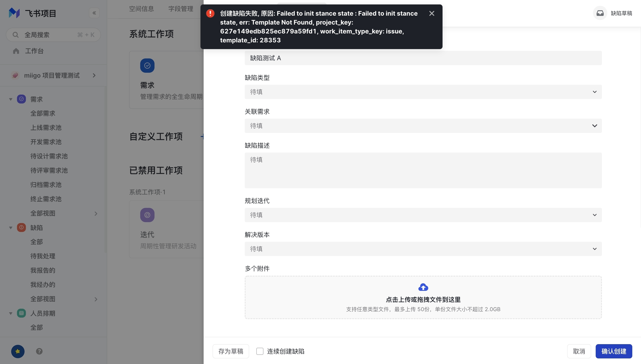Open 工作台 in sidebar
Image resolution: width=641 pixels, height=364 pixels.
click(x=34, y=51)
